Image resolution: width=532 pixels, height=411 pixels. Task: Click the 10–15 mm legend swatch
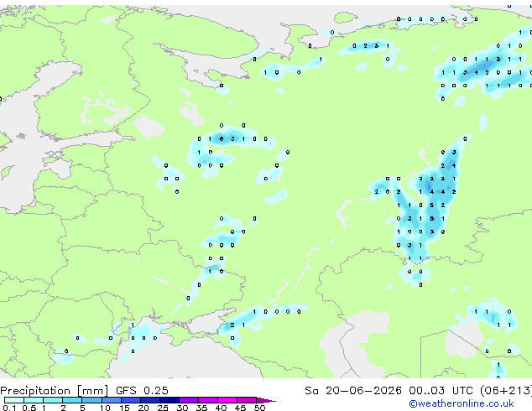point(111,400)
